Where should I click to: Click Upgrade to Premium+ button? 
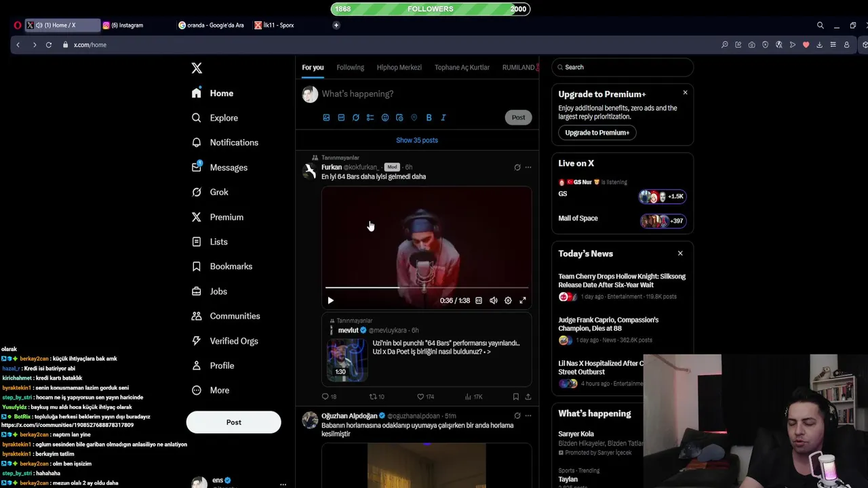click(597, 133)
